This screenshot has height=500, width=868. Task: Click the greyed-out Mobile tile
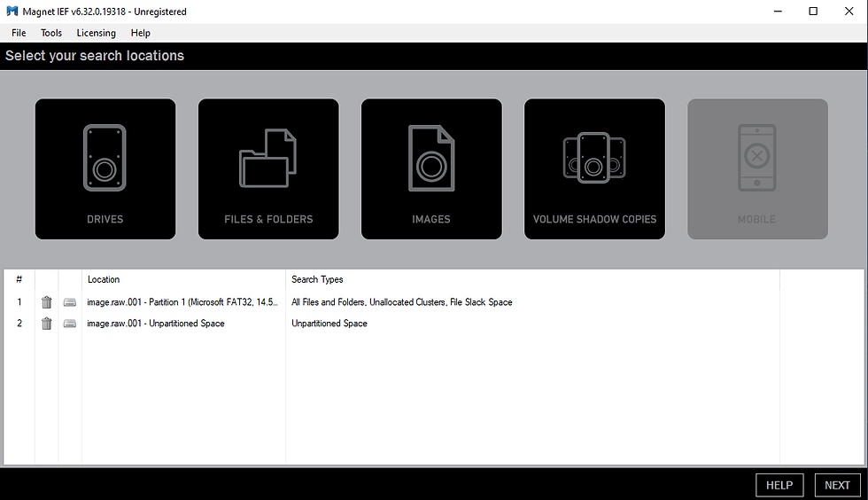click(x=757, y=169)
